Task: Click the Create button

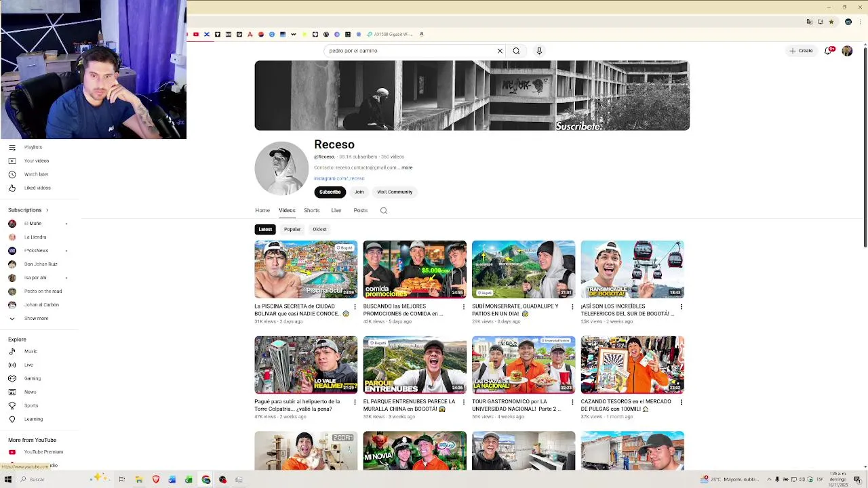Action: tap(801, 51)
